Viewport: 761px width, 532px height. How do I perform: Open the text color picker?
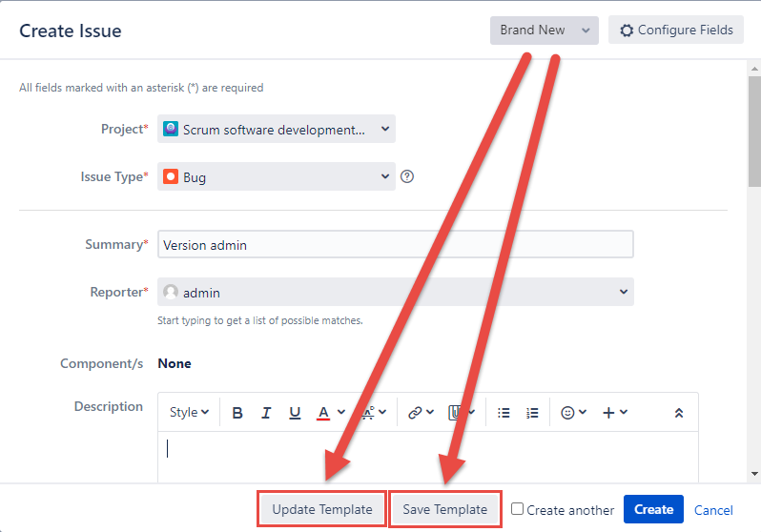[329, 413]
